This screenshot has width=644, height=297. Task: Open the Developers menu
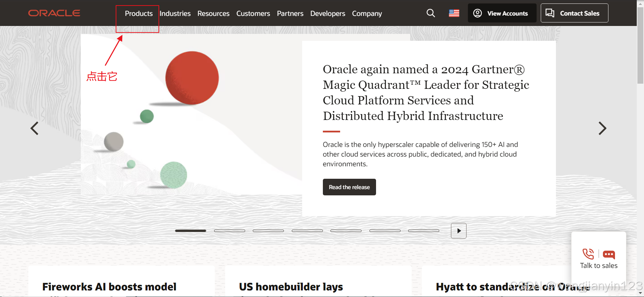pyautogui.click(x=328, y=13)
